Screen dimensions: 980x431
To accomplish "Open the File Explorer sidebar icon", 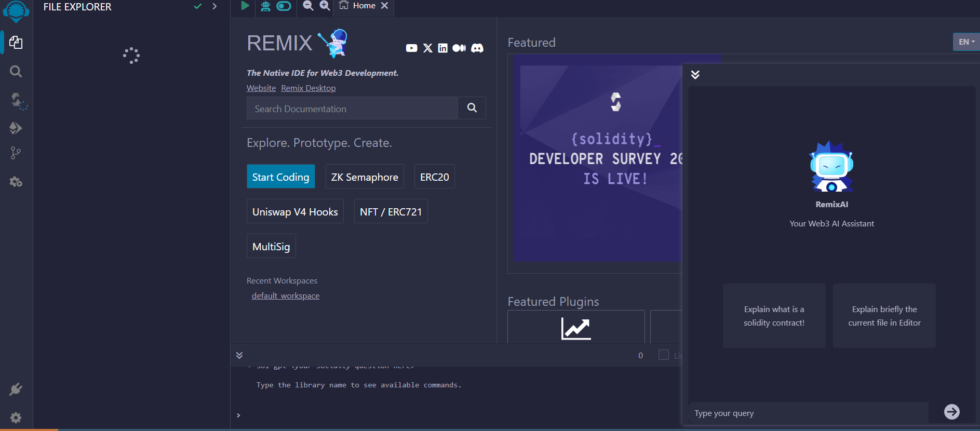I will [16, 43].
